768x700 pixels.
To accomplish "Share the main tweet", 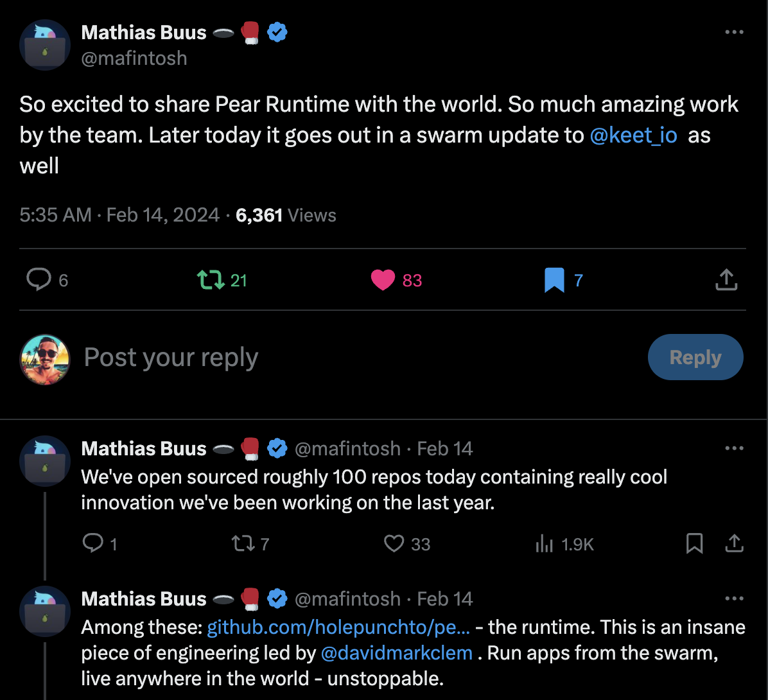I will tap(726, 279).
